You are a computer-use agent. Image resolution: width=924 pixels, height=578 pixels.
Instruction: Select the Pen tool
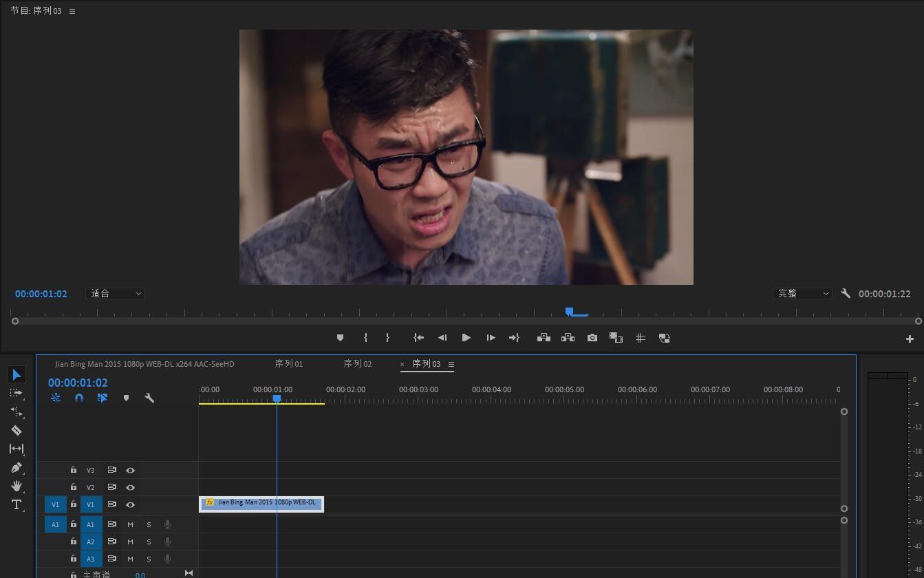tap(17, 467)
